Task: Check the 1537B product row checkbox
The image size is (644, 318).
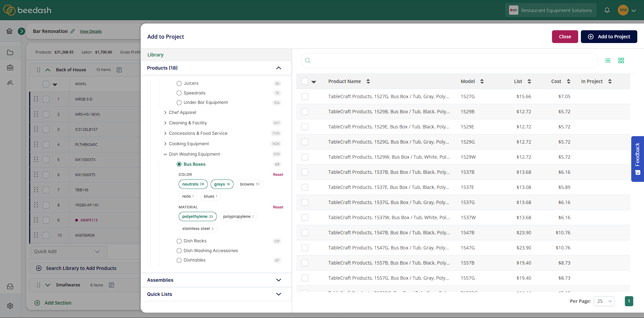Action: 305,172
